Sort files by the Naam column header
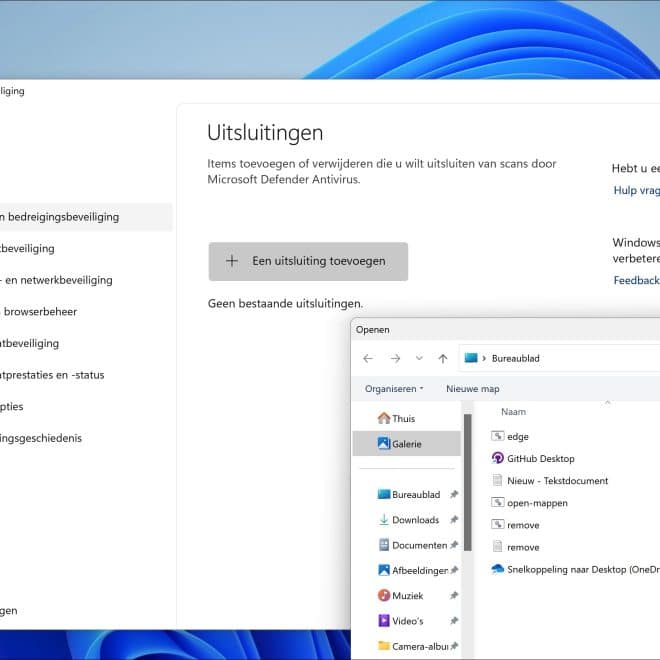The width and height of the screenshot is (660, 660). [x=513, y=412]
